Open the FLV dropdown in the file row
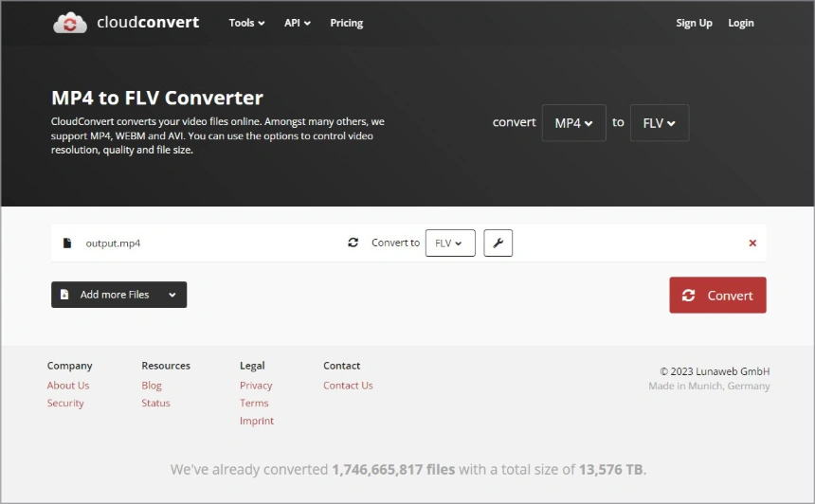815x504 pixels. pos(450,243)
